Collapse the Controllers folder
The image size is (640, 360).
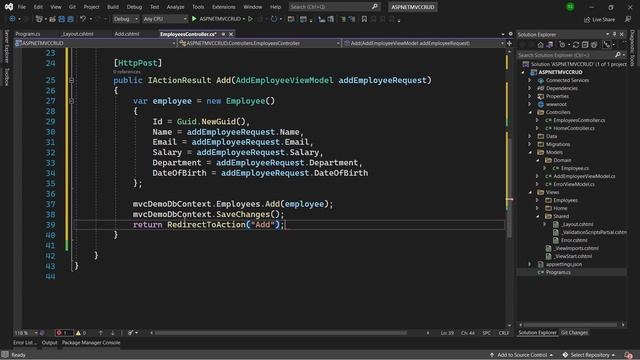[x=530, y=112]
